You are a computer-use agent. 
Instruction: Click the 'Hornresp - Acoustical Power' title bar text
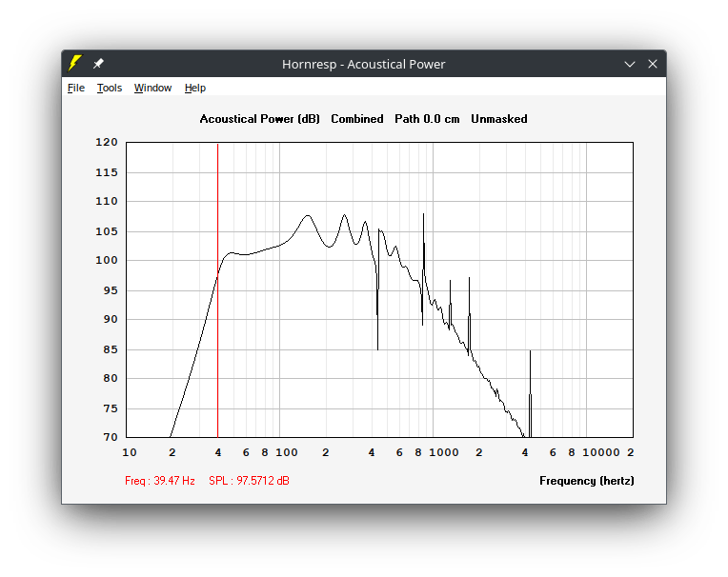(x=364, y=64)
